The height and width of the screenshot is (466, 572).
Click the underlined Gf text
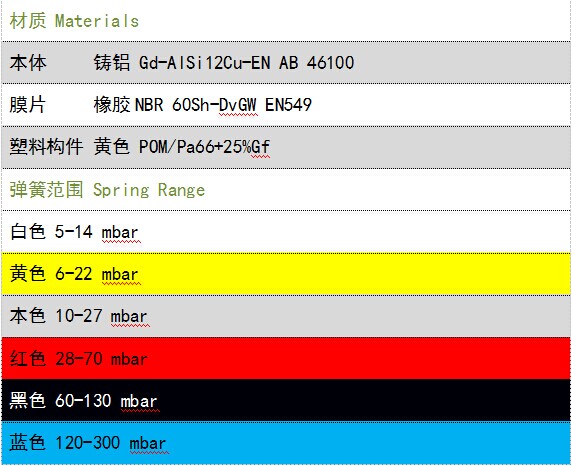[x=260, y=147]
